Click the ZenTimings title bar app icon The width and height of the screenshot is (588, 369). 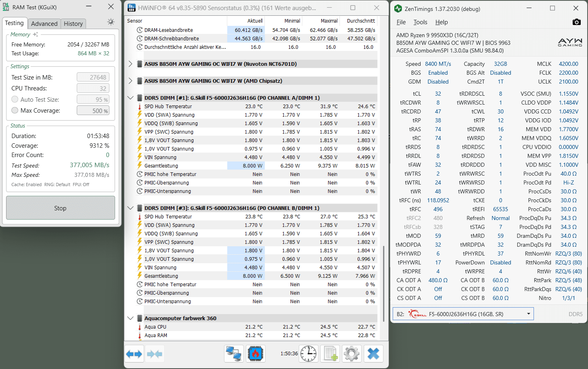coord(398,8)
